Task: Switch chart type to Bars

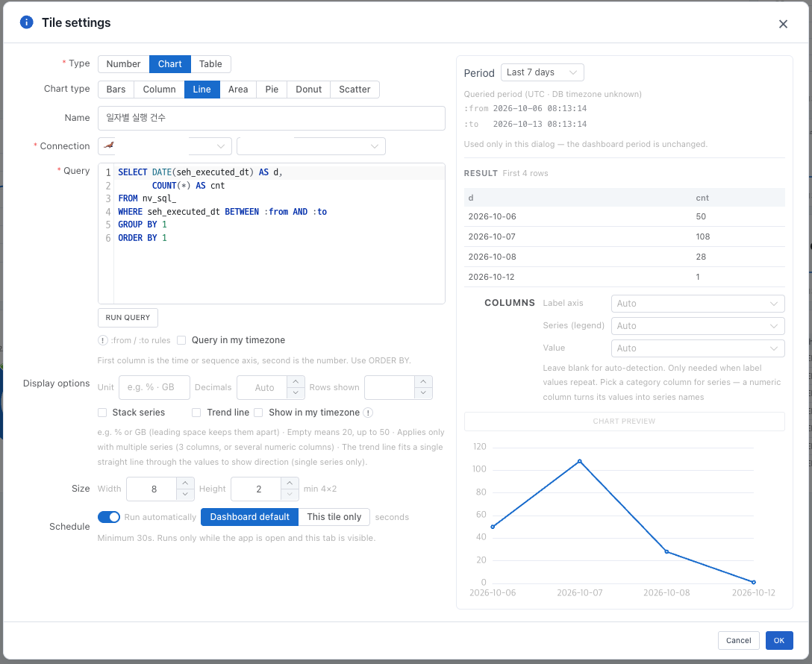Action: (x=116, y=90)
